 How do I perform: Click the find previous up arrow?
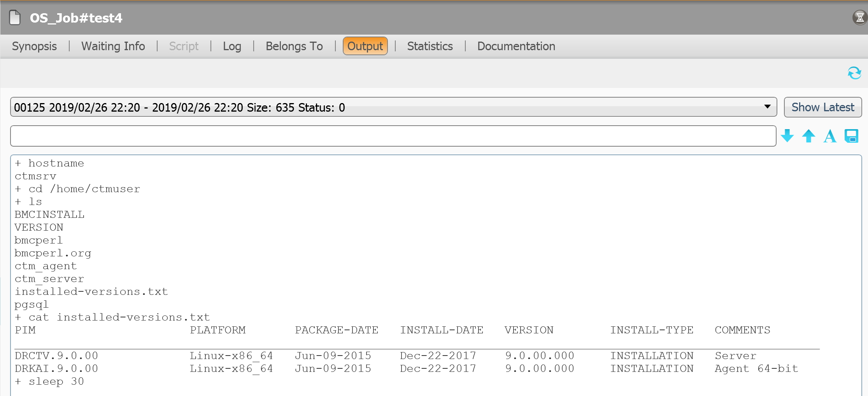click(808, 136)
